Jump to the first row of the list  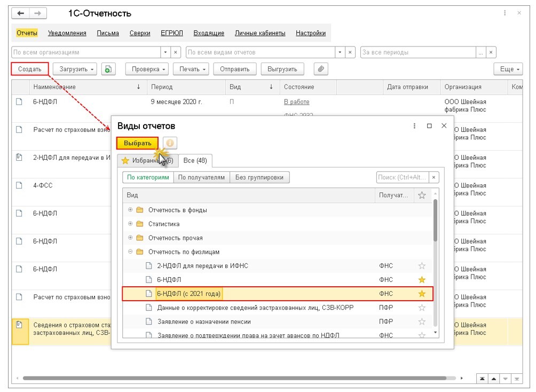tap(482, 379)
